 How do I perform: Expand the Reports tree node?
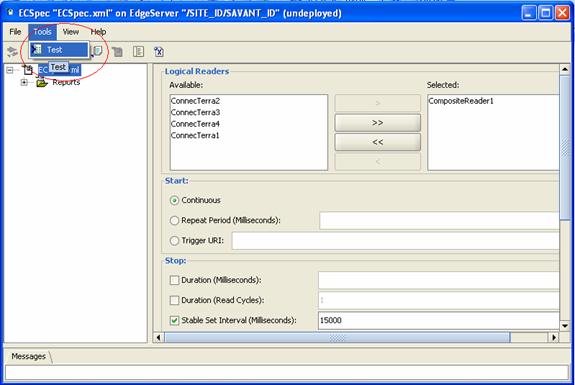[24, 82]
